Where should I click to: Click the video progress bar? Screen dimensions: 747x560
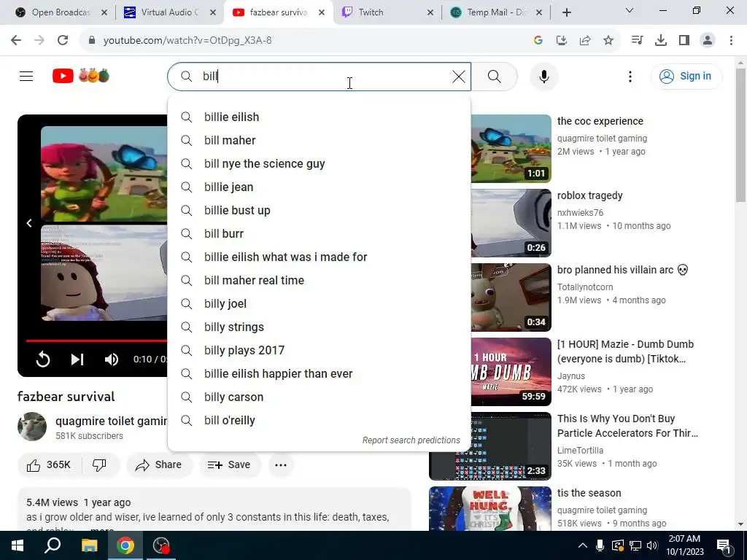tap(96, 341)
